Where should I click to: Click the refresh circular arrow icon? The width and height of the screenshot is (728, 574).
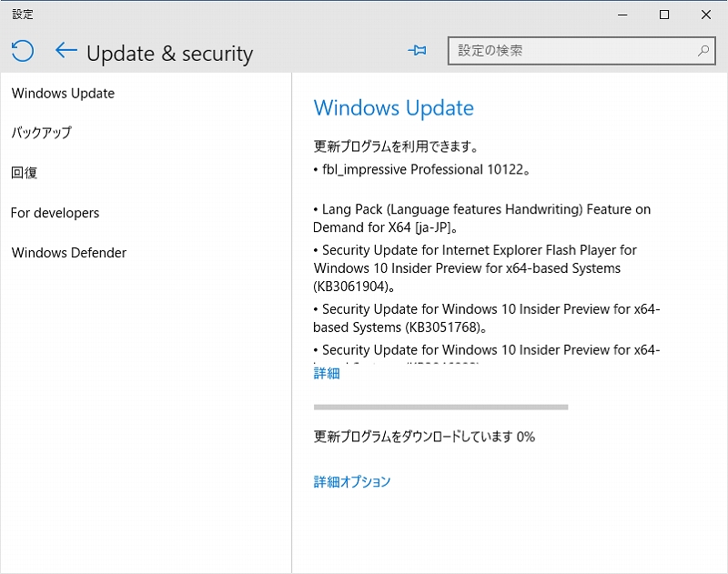[x=22, y=51]
